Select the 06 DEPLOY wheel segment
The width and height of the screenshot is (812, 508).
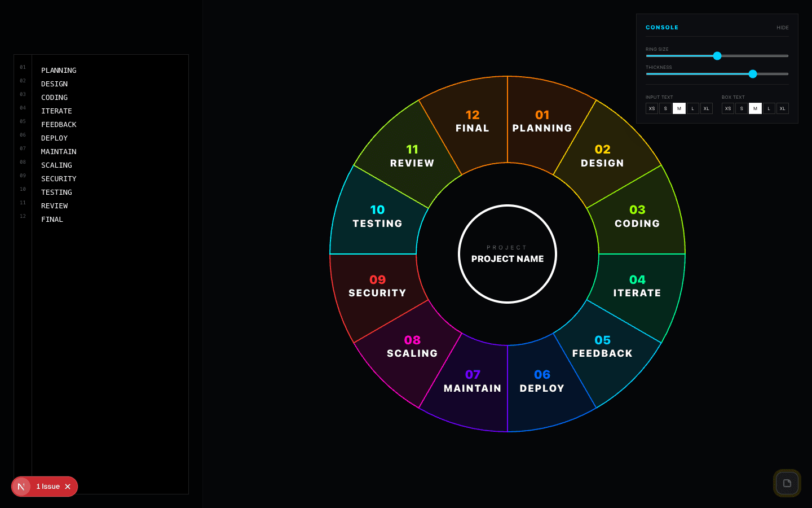click(x=541, y=381)
